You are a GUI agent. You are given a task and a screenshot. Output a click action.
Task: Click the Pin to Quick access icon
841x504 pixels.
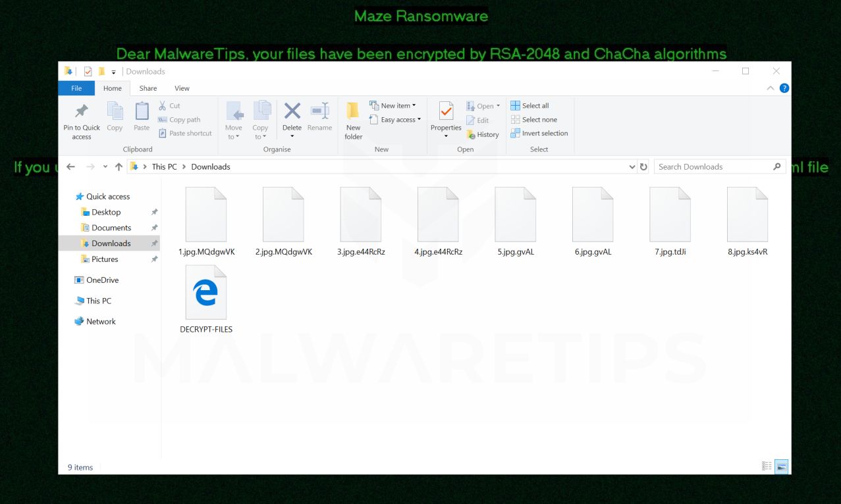[82, 111]
